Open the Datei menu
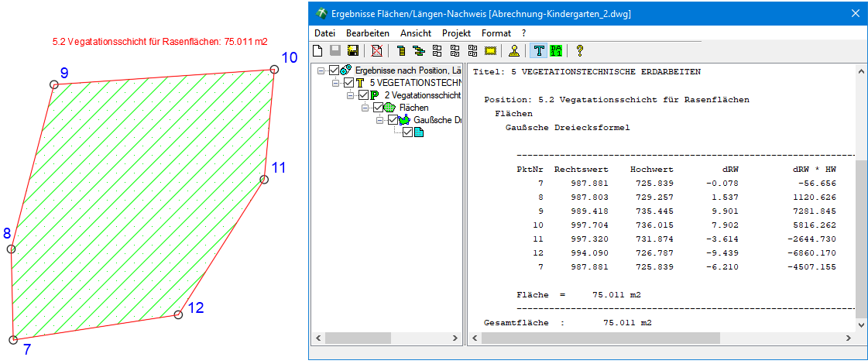 tap(324, 33)
